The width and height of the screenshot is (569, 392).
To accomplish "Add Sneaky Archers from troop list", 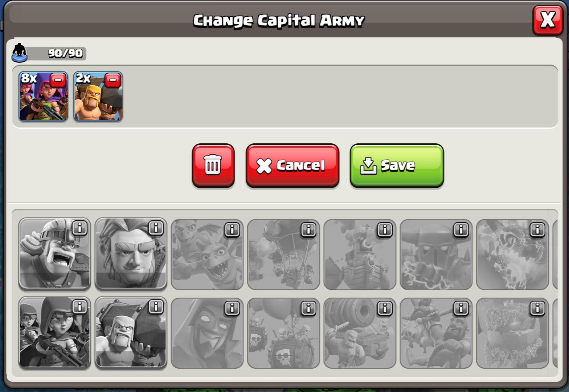I will 54,333.
